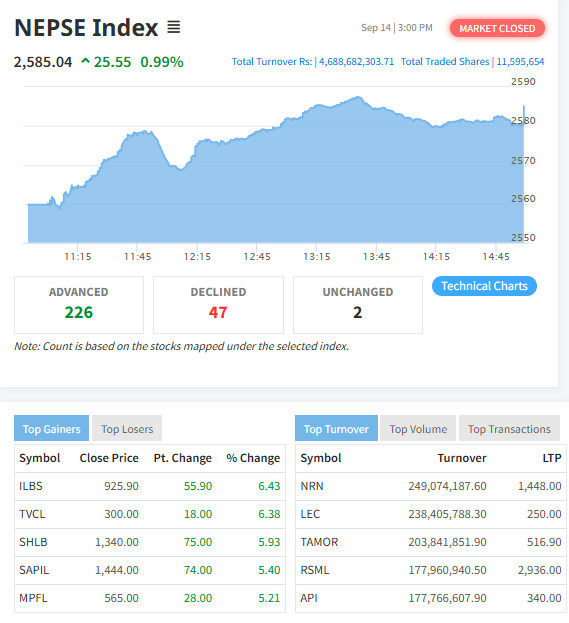Click the ILBS percent change 6.43
This screenshot has width=569, height=623.
tap(269, 486)
